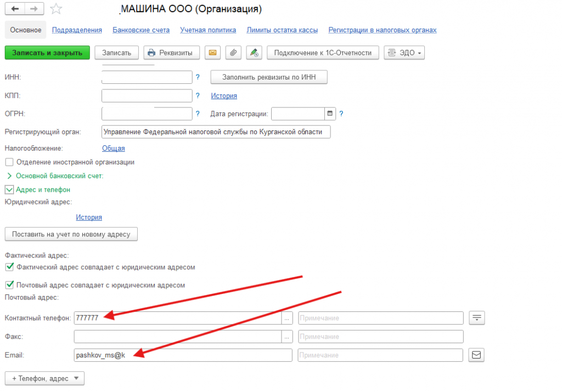The width and height of the screenshot is (562, 392).
Task: Click ellipsis button next to Факс field
Action: point(286,337)
